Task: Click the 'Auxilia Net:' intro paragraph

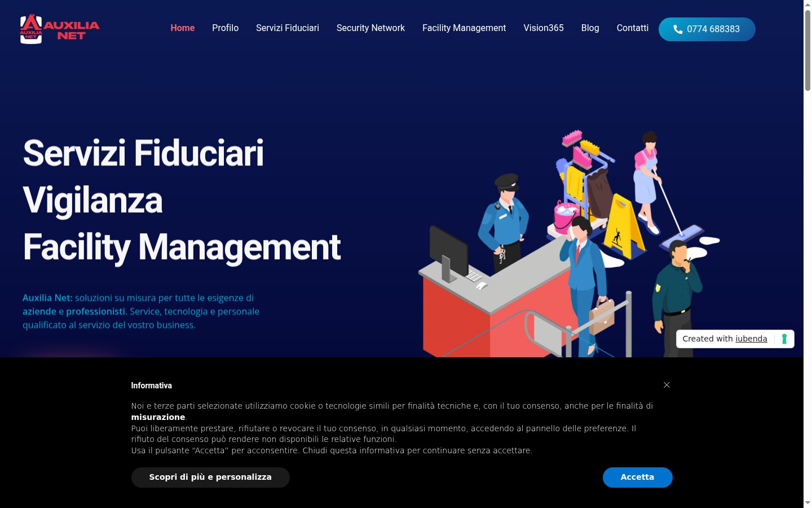Action: click(x=141, y=312)
